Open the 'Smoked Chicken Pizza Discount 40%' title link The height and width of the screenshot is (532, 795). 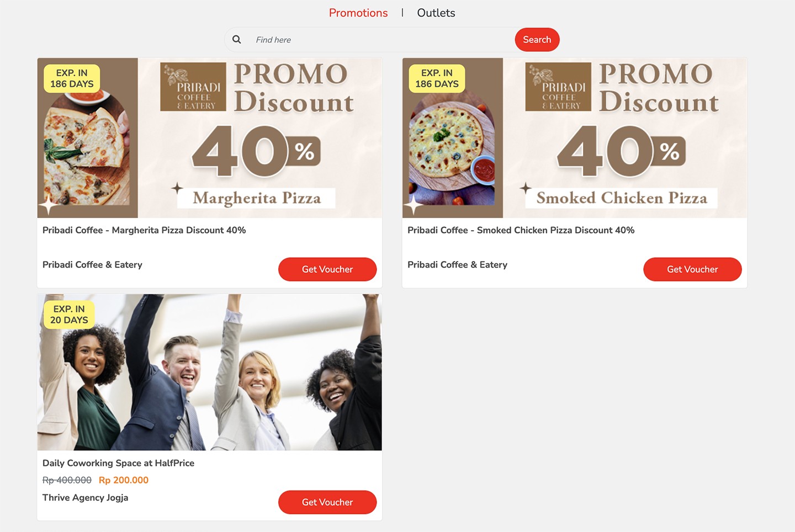(x=521, y=230)
